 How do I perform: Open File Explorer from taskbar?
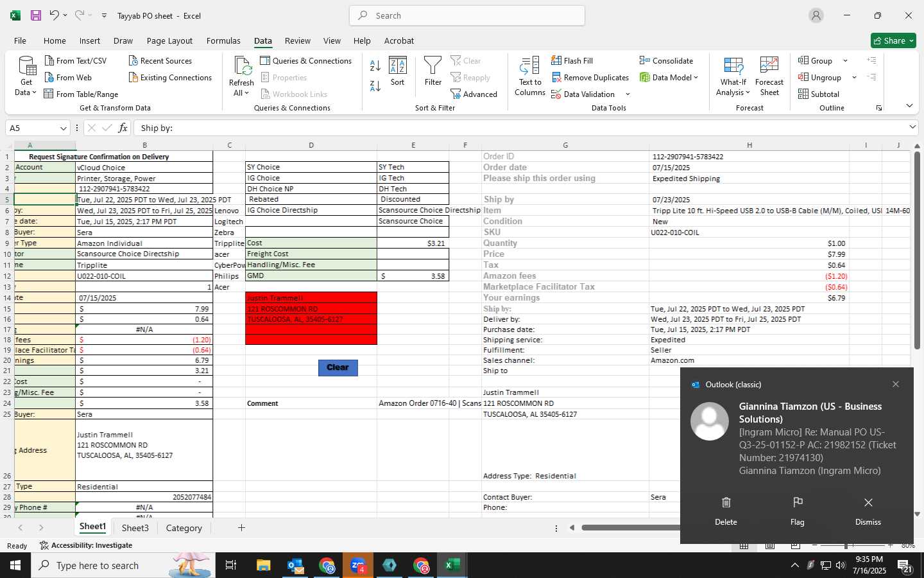click(263, 565)
